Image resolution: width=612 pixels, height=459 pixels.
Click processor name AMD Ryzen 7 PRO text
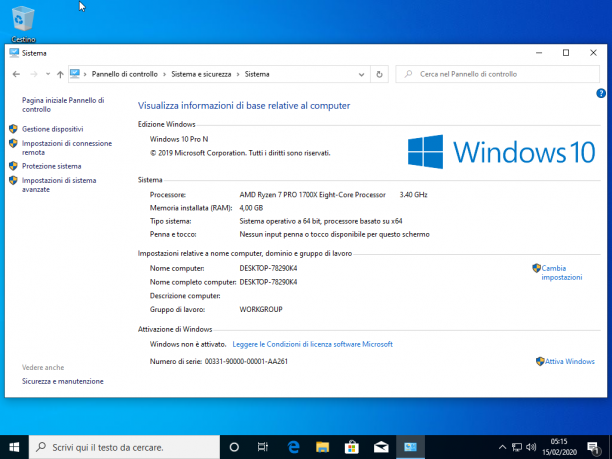(x=313, y=194)
